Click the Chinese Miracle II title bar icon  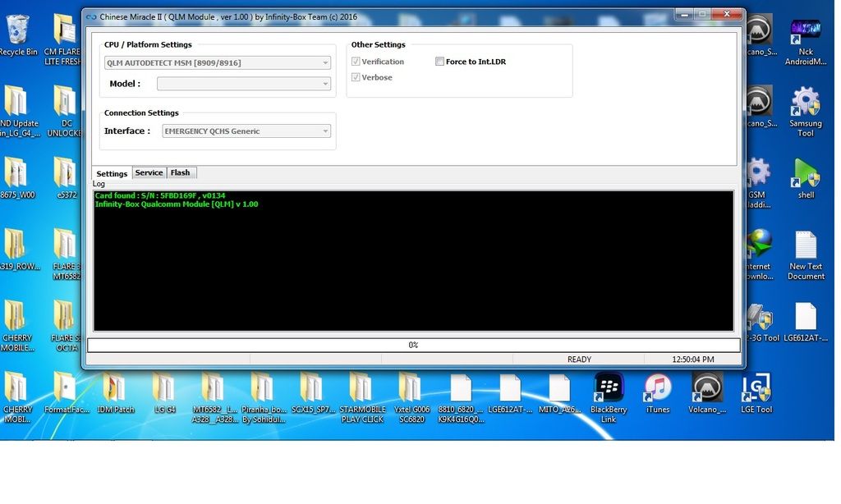(91, 16)
